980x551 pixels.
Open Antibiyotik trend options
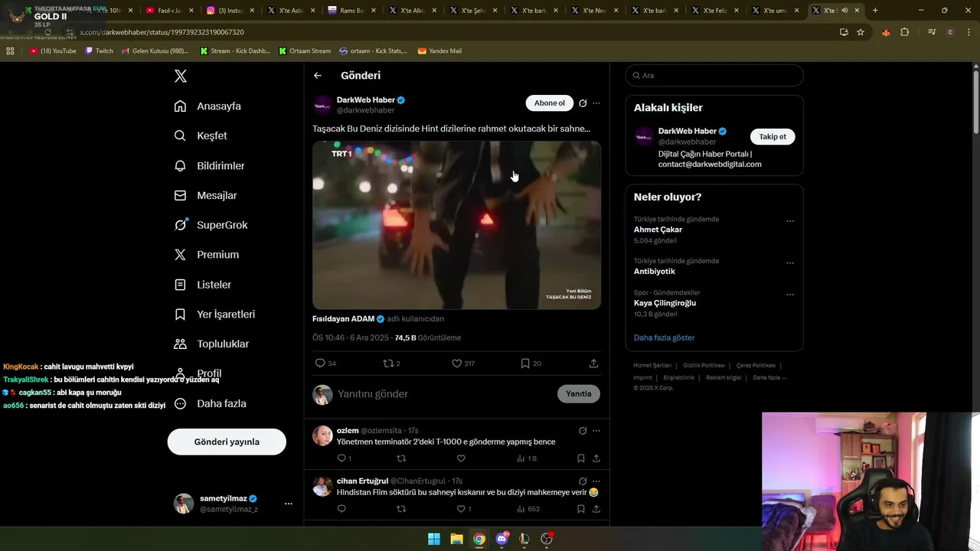(x=790, y=263)
